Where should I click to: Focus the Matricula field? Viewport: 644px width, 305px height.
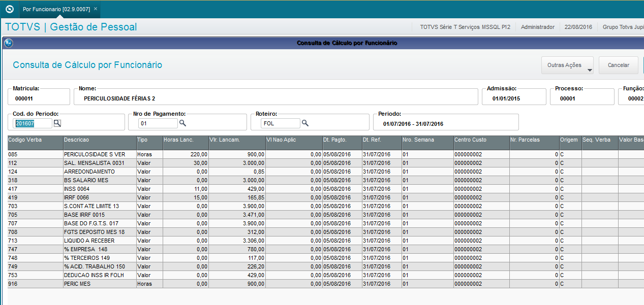(39, 96)
